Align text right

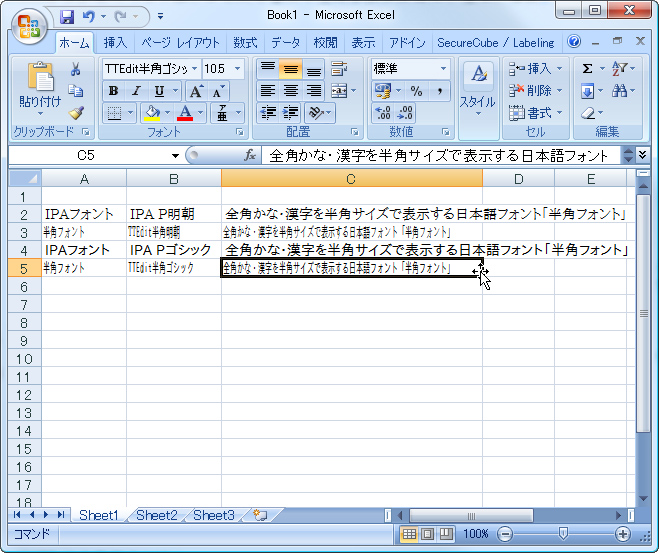pos(314,90)
